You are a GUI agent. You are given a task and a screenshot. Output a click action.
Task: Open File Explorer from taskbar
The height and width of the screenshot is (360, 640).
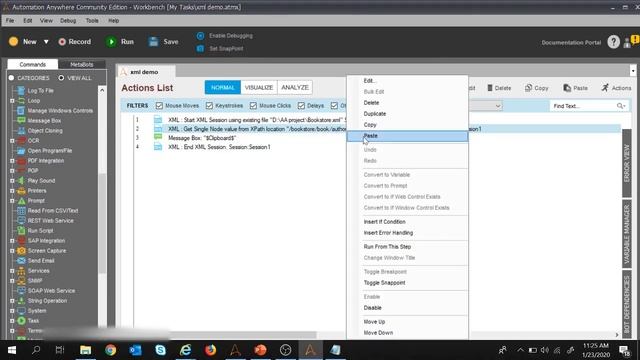pyautogui.click(x=85, y=350)
